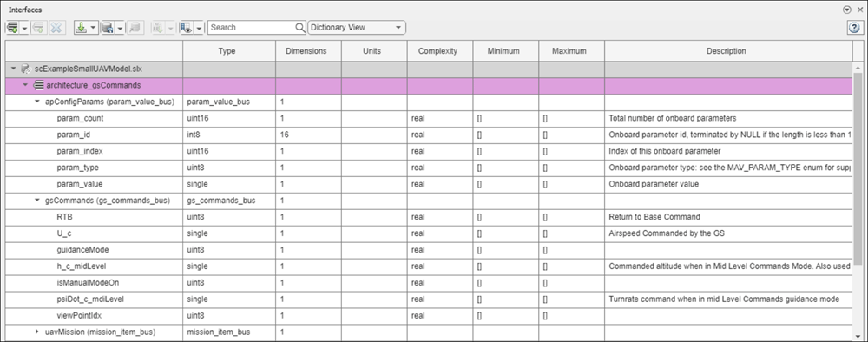The height and width of the screenshot is (342, 868).
Task: Click the Add interface toolbar icon
Action: click(13, 28)
